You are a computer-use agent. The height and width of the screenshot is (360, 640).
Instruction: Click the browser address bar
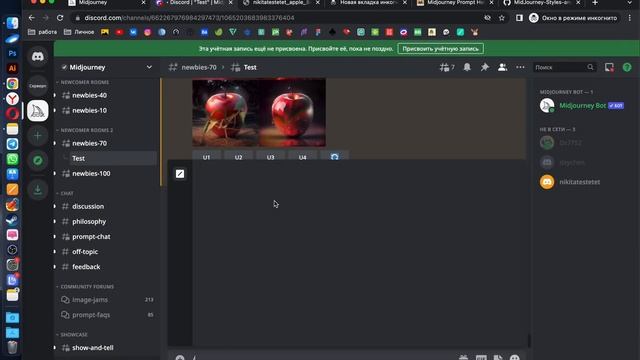(x=278, y=18)
